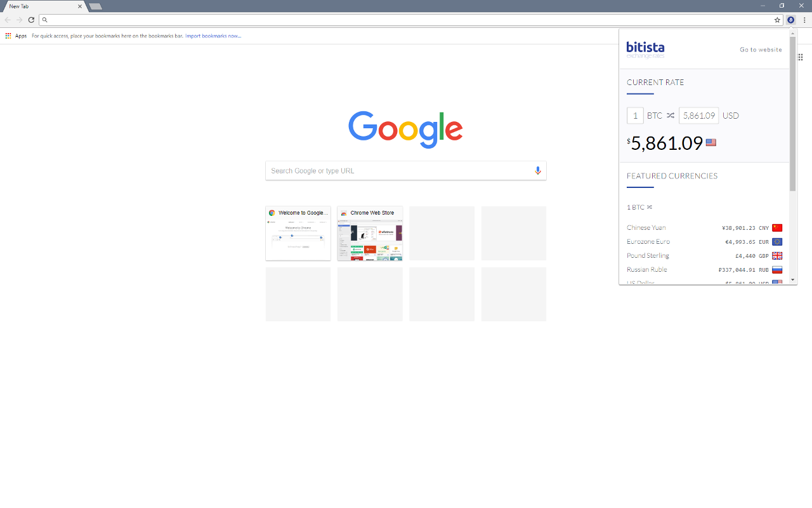Screen dimensions: 812x508
Task: Click the popup scrollbar up arrow
Action: pyautogui.click(x=793, y=33)
